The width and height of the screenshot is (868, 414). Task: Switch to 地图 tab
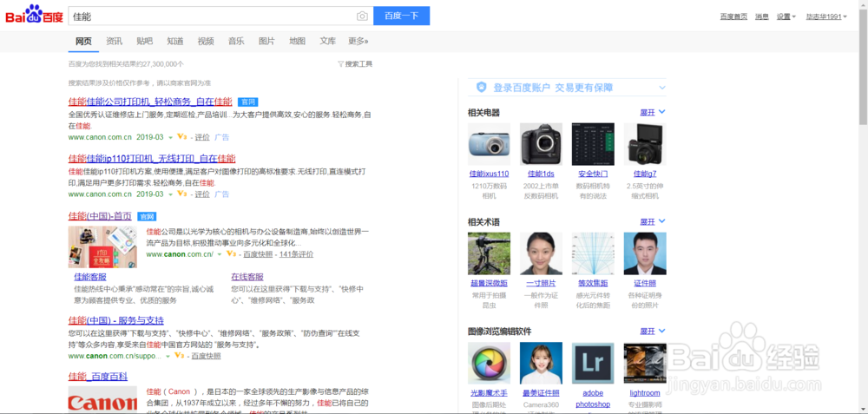pyautogui.click(x=297, y=41)
